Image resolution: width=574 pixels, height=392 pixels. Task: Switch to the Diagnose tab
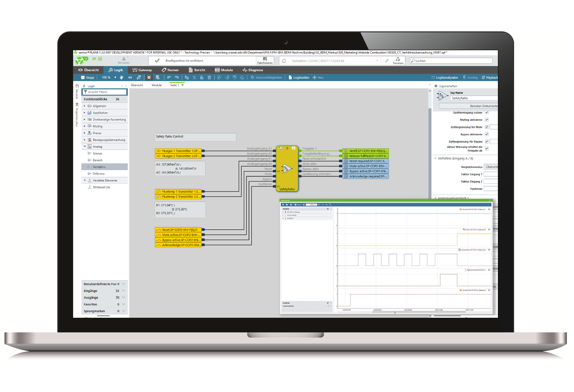253,70
